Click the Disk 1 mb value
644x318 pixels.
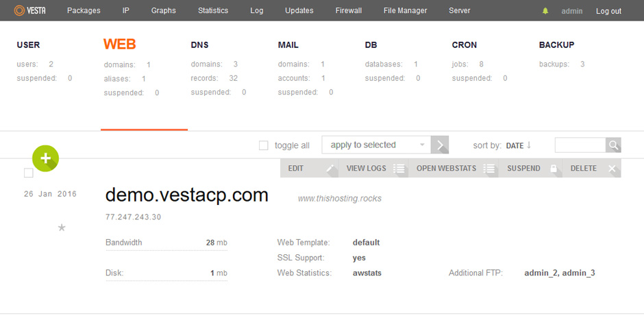[219, 273]
